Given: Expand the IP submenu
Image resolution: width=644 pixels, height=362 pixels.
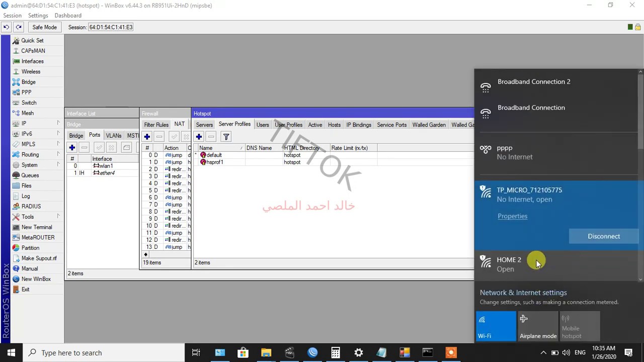Looking at the screenshot, I should click(x=35, y=123).
